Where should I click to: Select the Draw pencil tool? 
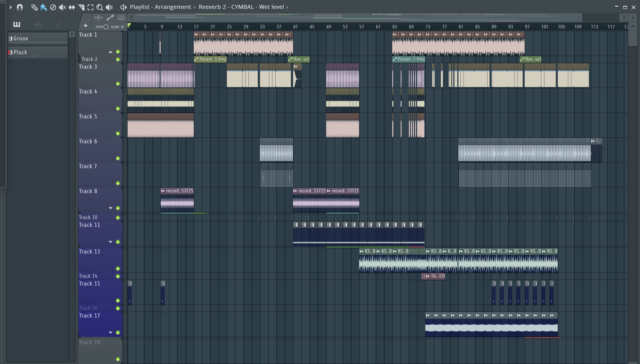click(x=34, y=7)
